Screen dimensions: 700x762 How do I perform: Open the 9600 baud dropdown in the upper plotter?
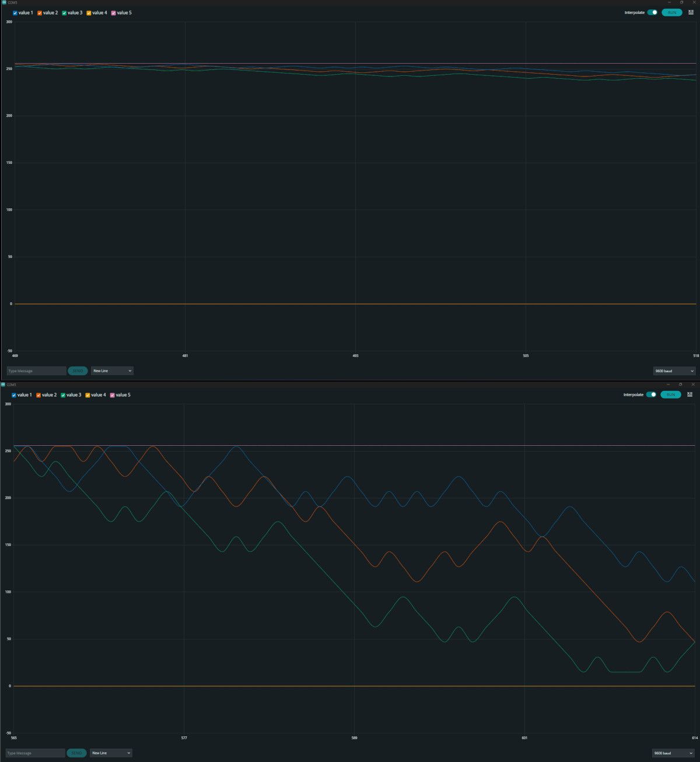pos(674,371)
